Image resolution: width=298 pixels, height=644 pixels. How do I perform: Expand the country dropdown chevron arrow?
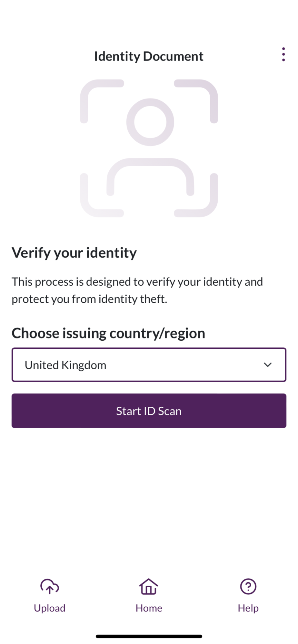[x=268, y=365]
